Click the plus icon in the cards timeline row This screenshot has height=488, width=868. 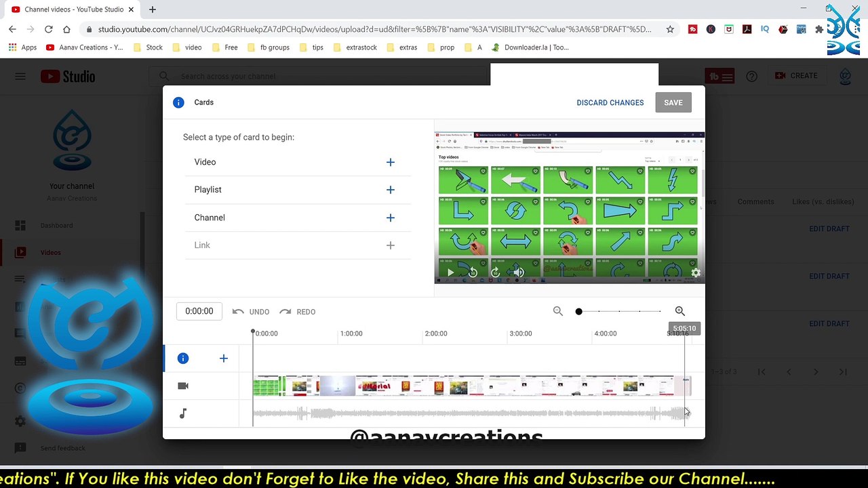tap(224, 359)
